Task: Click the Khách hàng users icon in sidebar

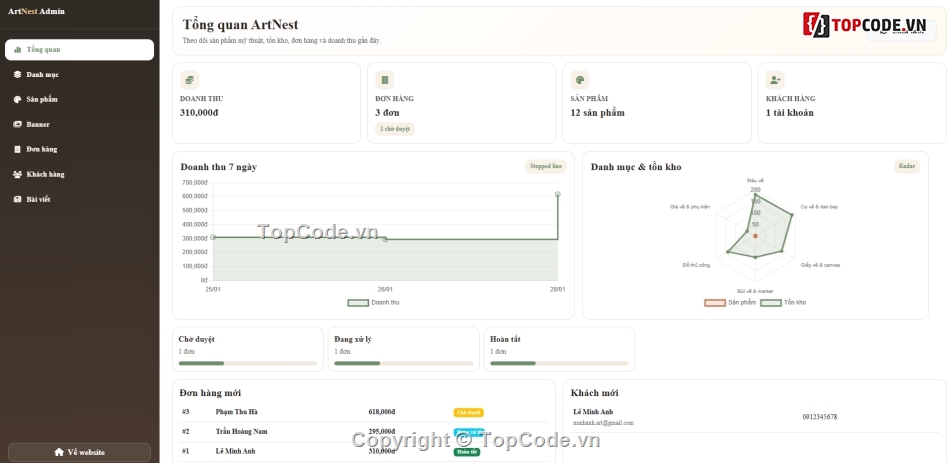Action: [x=18, y=175]
